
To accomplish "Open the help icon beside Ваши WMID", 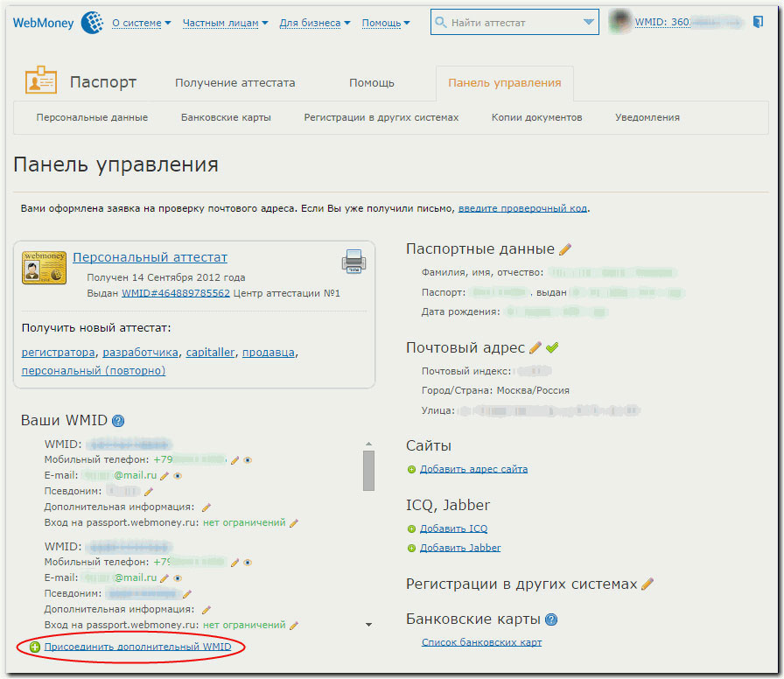I will tap(120, 421).
